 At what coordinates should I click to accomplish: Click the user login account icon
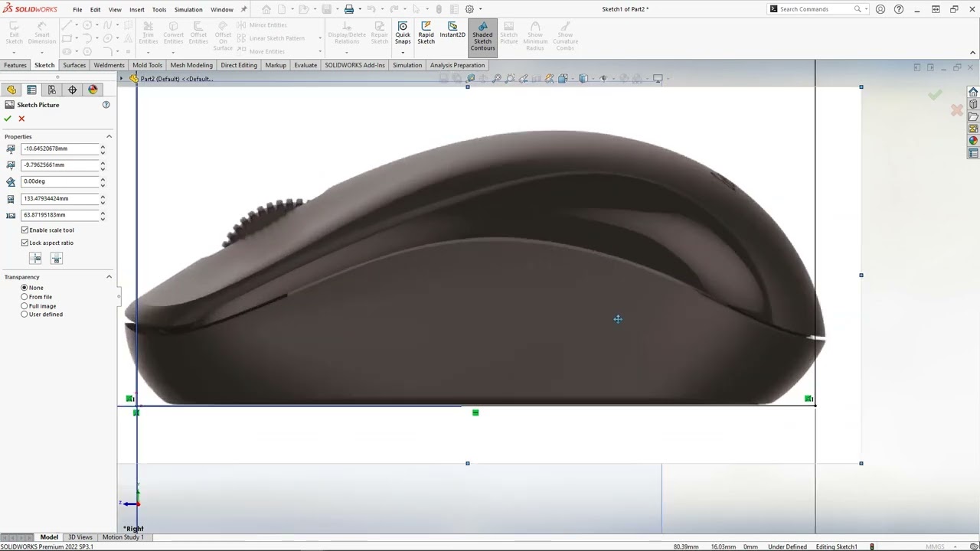[880, 9]
